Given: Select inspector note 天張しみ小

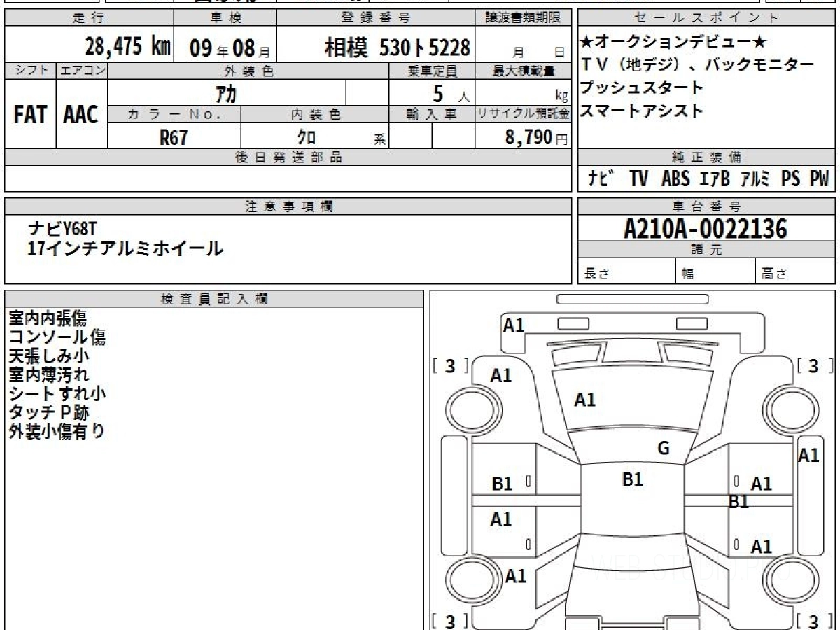Looking at the screenshot, I should [49, 356].
